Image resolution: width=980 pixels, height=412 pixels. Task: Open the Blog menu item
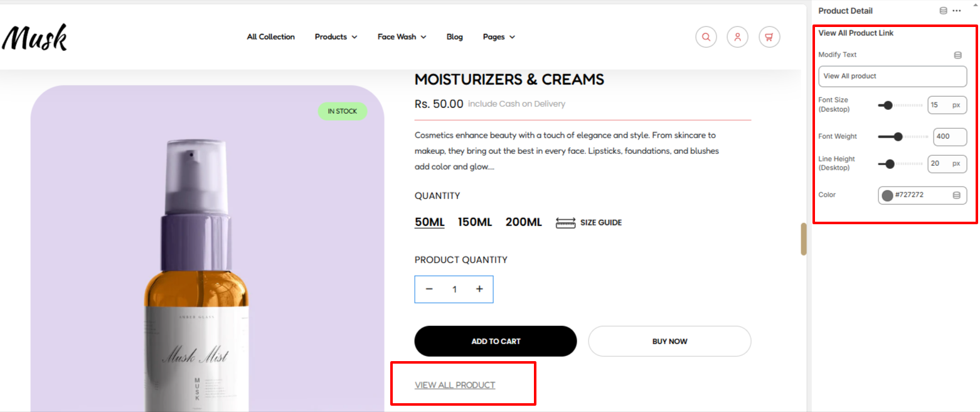(x=455, y=37)
